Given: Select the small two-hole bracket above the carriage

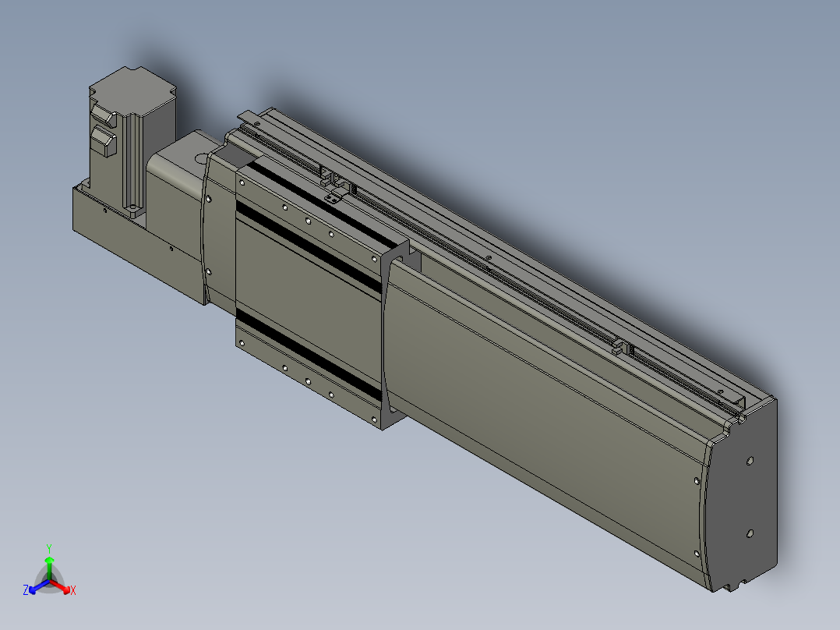Looking at the screenshot, I should (x=334, y=195).
